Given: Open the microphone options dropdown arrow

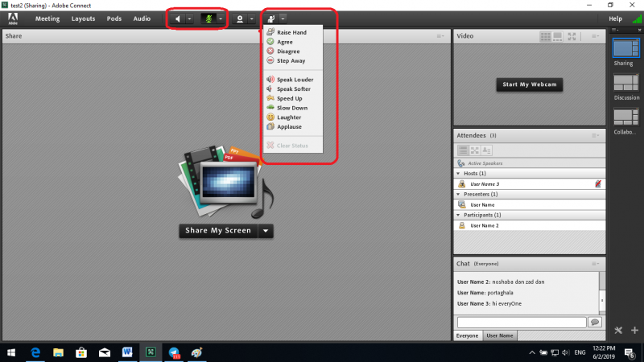Looking at the screenshot, I should [x=220, y=18].
